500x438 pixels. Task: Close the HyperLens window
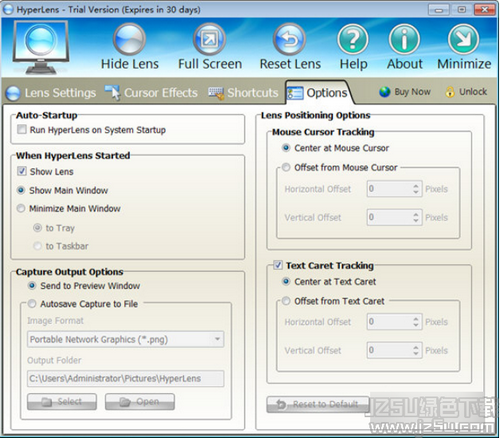tap(485, 9)
